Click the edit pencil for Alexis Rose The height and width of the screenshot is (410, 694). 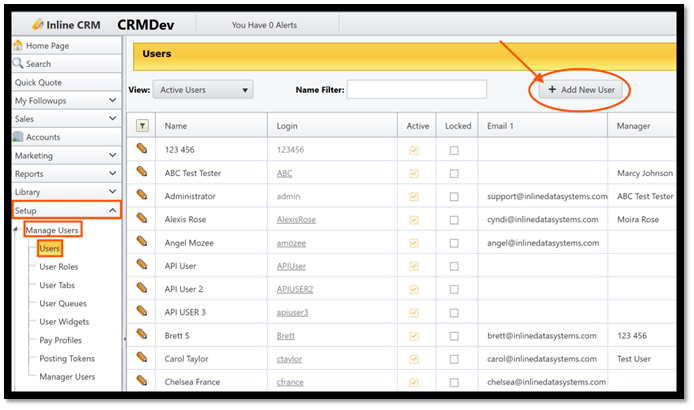(x=142, y=218)
